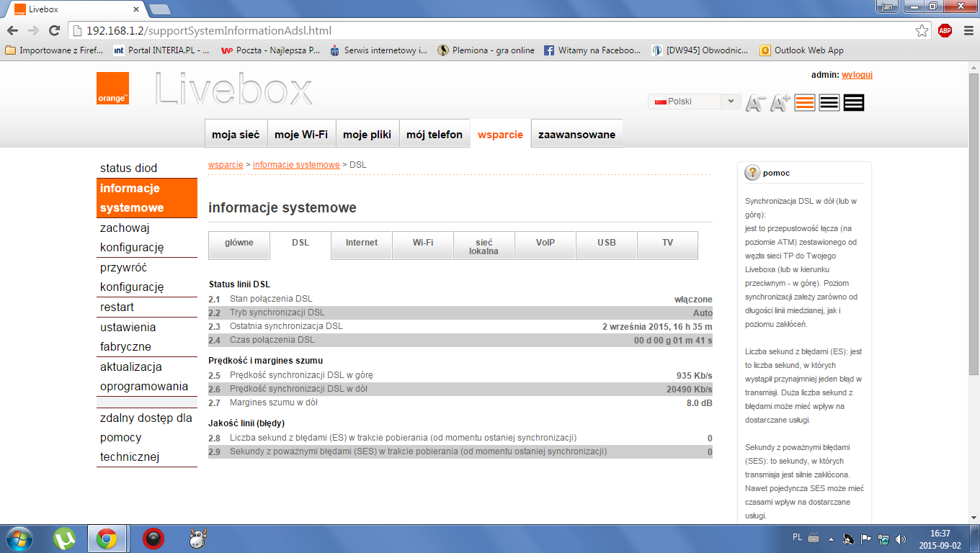The height and width of the screenshot is (553, 980).
Task: Open the Polski language dropdown
Action: tap(693, 102)
